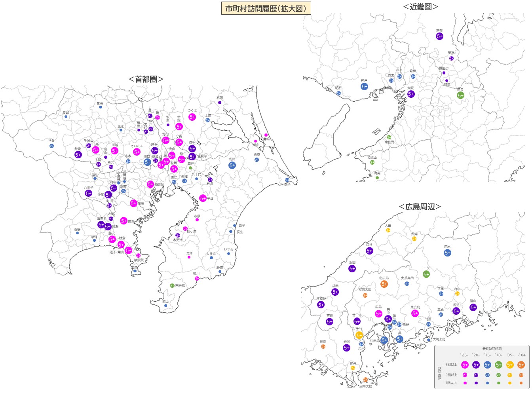Pick the green 2+ legend swatch
Screen dimensions: 532x399
(498, 375)
